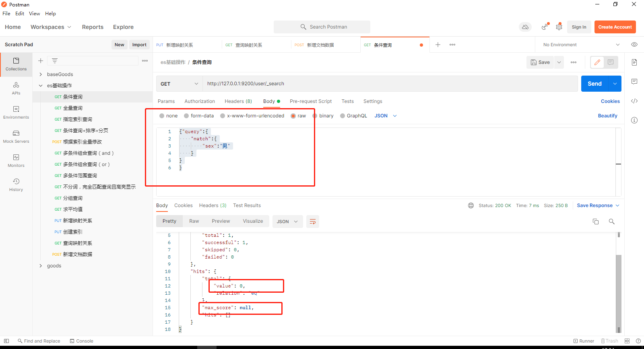
Task: Focus the Search Postman field
Action: [322, 27]
